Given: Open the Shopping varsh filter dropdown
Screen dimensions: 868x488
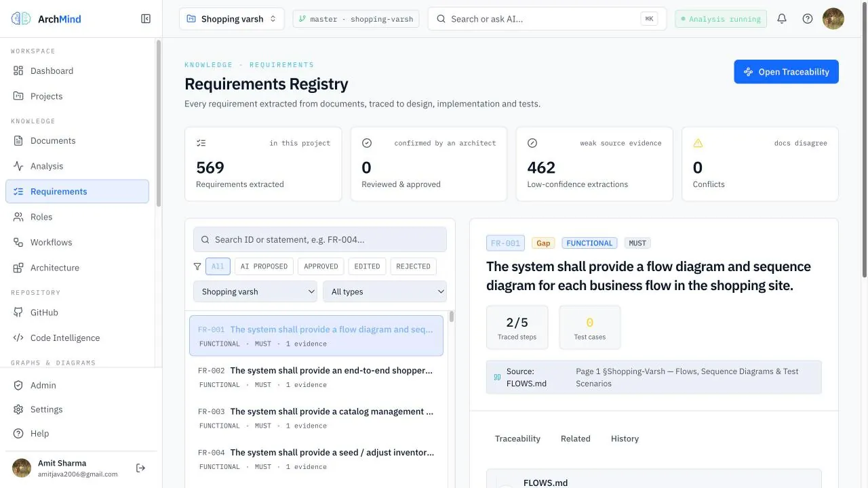Looking at the screenshot, I should (x=255, y=291).
